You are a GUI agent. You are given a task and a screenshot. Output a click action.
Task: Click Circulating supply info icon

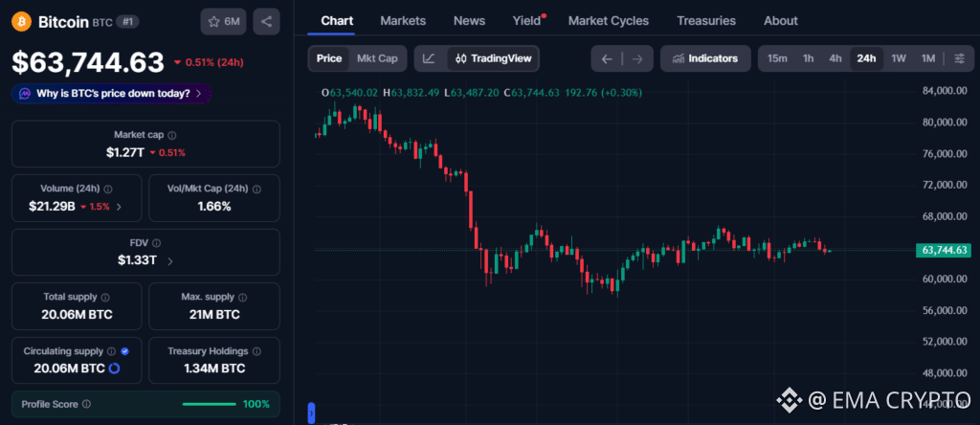pos(111,352)
